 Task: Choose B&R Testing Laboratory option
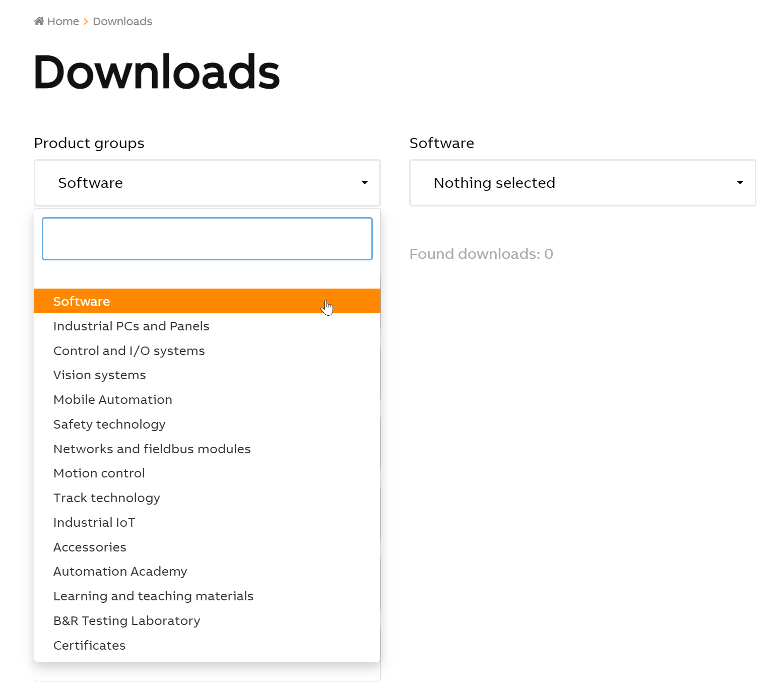pyautogui.click(x=207, y=620)
